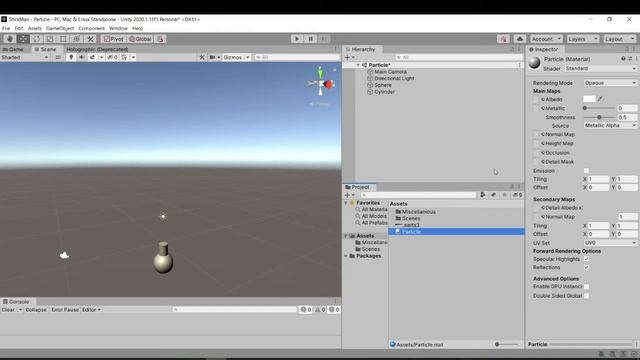Disable Specular Highlights checkbox
The width and height of the screenshot is (640, 360).
(x=586, y=259)
